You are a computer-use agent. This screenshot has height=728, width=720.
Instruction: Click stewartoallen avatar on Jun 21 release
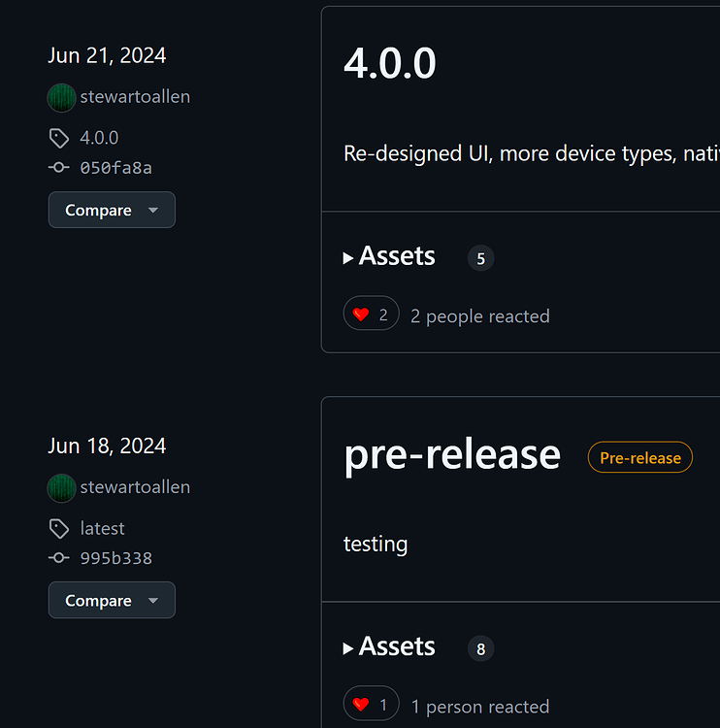click(x=62, y=97)
